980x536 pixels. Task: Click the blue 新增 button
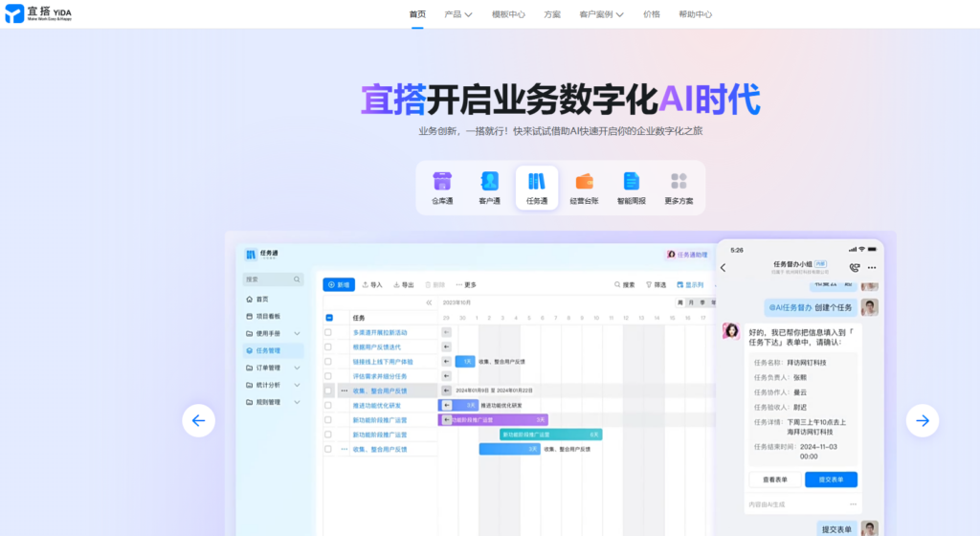339,284
